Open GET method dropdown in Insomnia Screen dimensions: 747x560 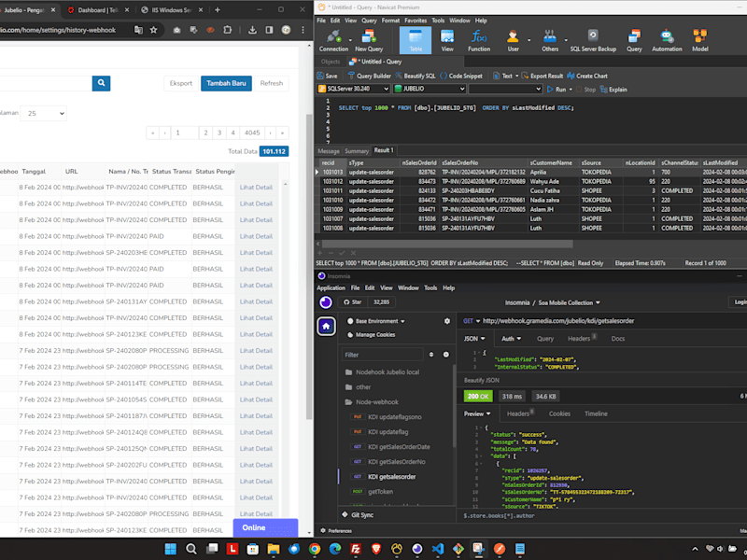click(x=472, y=321)
